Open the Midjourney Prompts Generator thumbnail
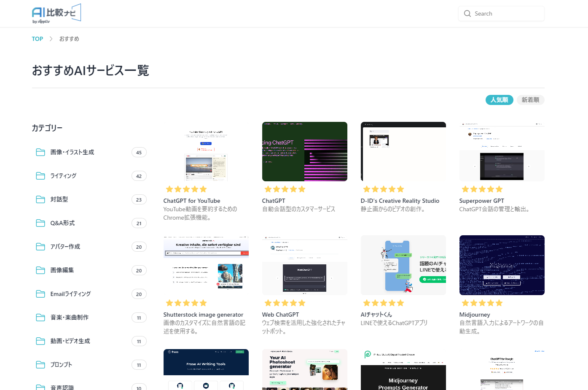The width and height of the screenshot is (588, 390). 403,369
